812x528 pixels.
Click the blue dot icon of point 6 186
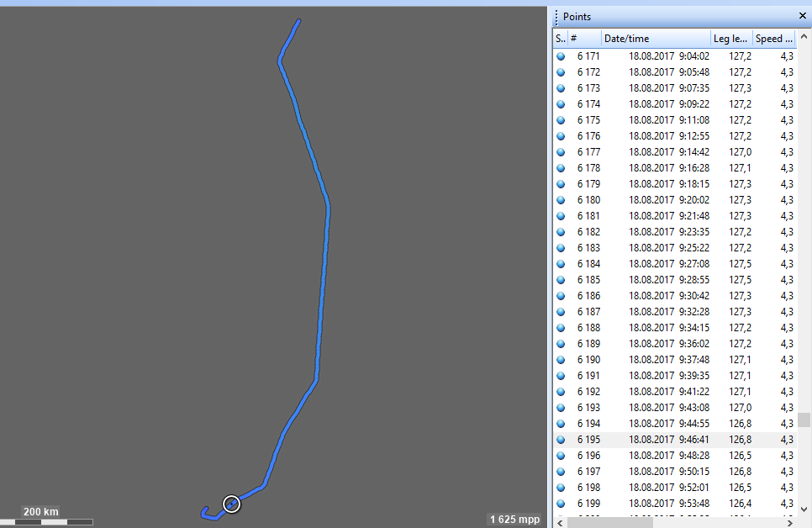click(561, 296)
